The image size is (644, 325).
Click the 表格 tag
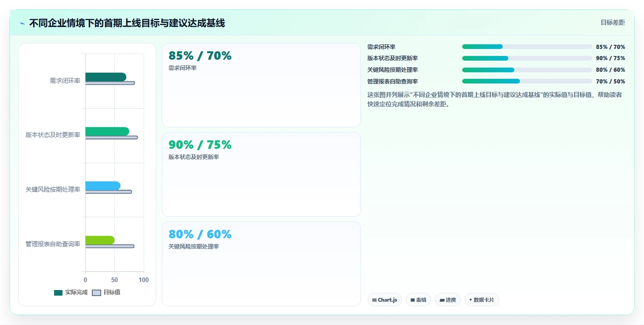point(418,300)
